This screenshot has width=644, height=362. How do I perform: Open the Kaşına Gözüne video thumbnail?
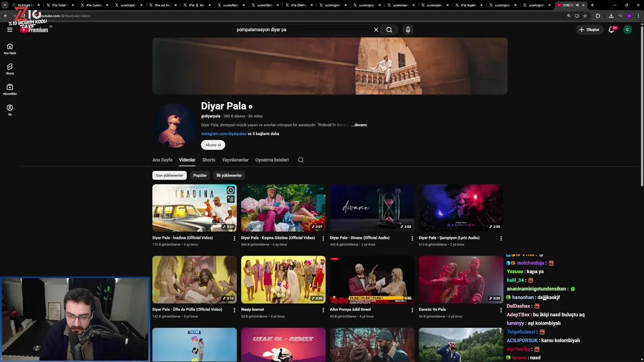coord(283,208)
